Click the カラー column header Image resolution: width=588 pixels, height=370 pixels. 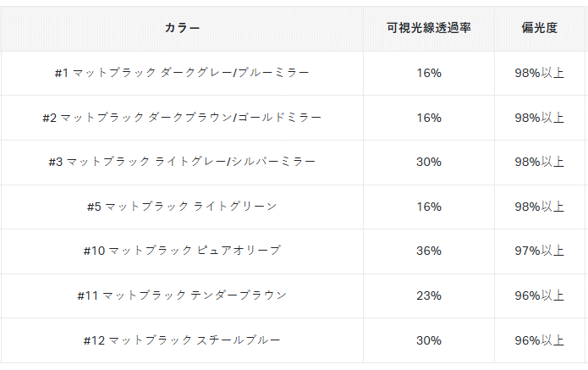pos(182,28)
